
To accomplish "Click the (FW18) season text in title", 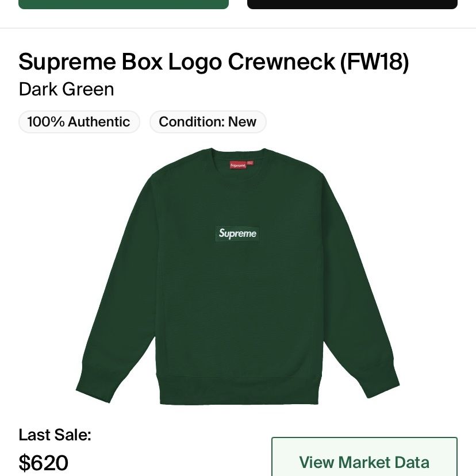I will click(375, 62).
